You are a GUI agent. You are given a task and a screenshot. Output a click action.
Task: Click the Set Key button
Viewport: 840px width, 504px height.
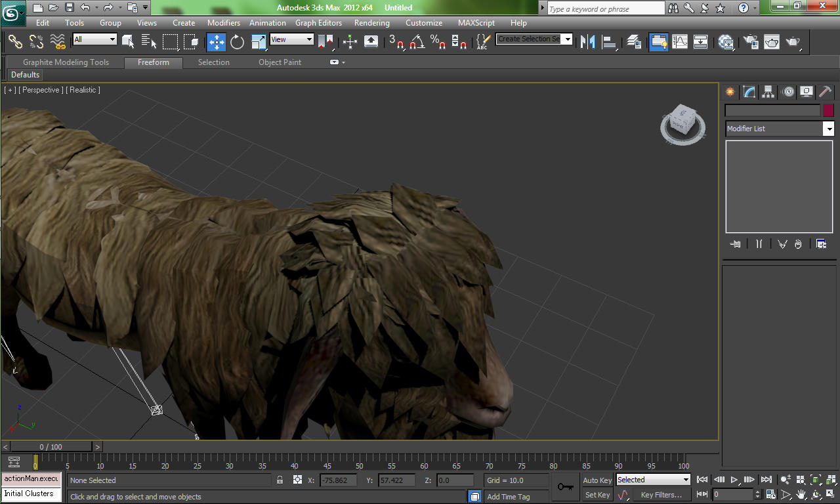click(597, 495)
